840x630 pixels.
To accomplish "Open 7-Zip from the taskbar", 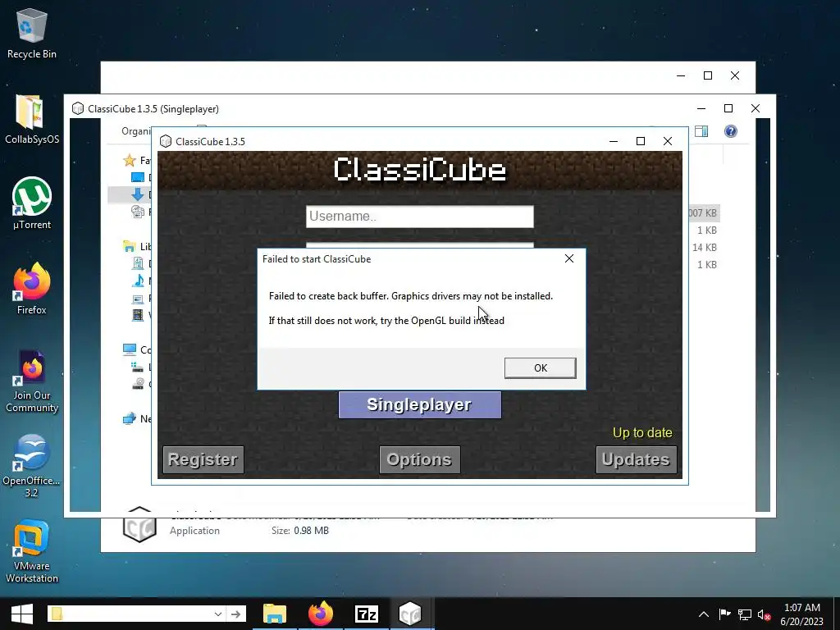I will click(x=367, y=614).
